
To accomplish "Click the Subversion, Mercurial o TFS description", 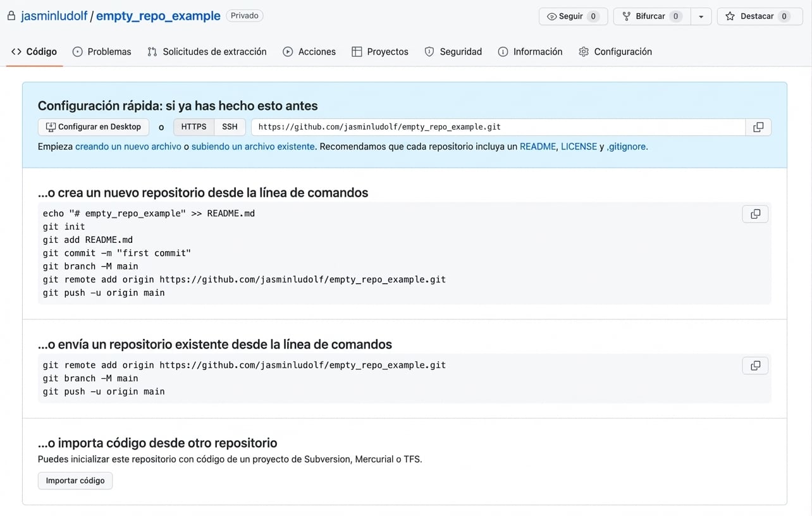I will pyautogui.click(x=230, y=459).
